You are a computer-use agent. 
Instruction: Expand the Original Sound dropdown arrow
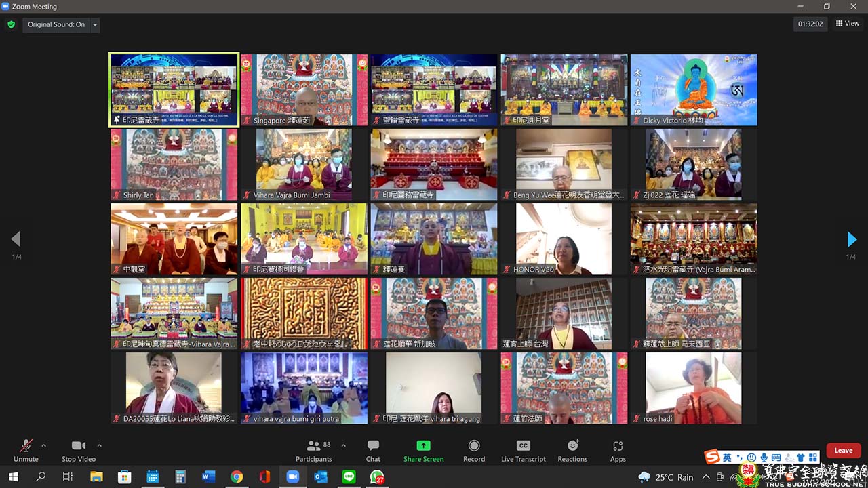(x=95, y=25)
